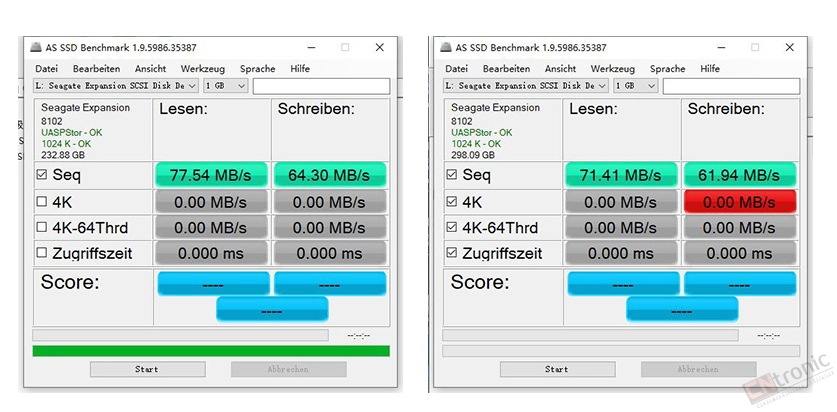The image size is (837, 412).
Task: Open the Datei menu in the right window
Action: tap(456, 69)
